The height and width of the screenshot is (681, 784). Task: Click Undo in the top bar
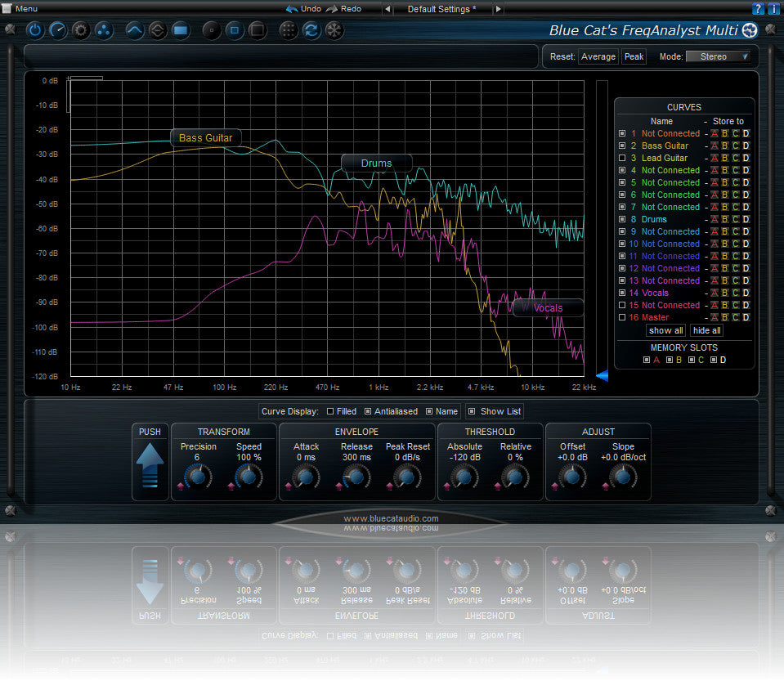coord(303,9)
